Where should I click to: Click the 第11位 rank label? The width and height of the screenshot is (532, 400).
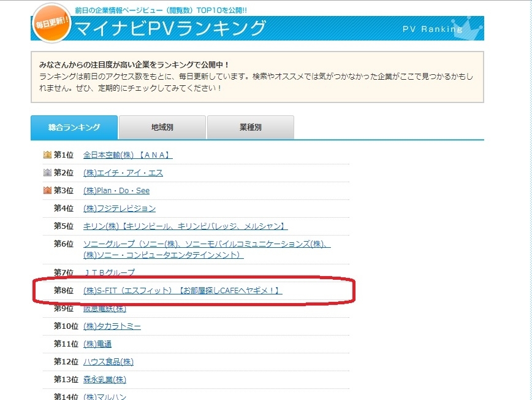coord(66,344)
